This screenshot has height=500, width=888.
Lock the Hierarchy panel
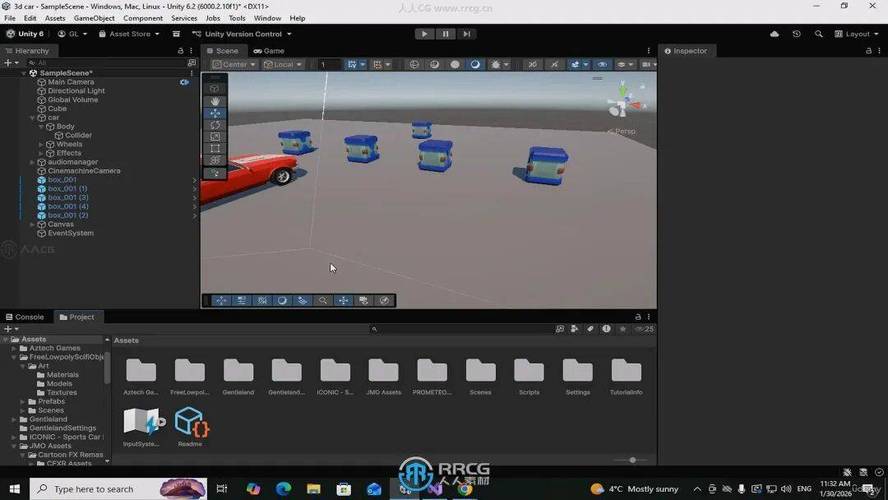pyautogui.click(x=181, y=51)
